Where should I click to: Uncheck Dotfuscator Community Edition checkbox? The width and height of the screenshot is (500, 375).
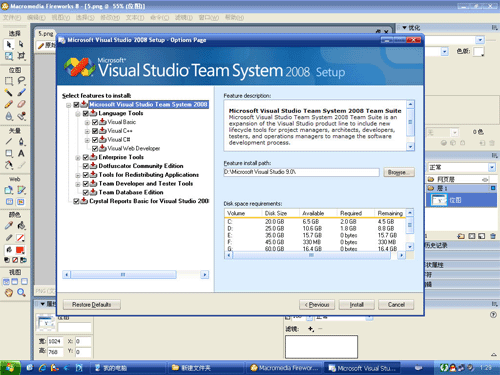click(x=86, y=166)
